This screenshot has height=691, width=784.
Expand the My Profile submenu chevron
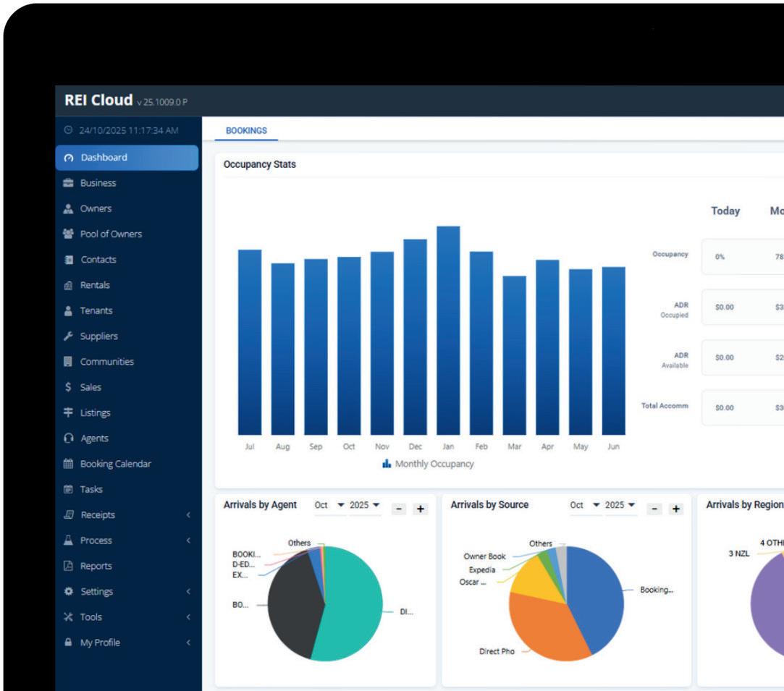click(x=188, y=642)
